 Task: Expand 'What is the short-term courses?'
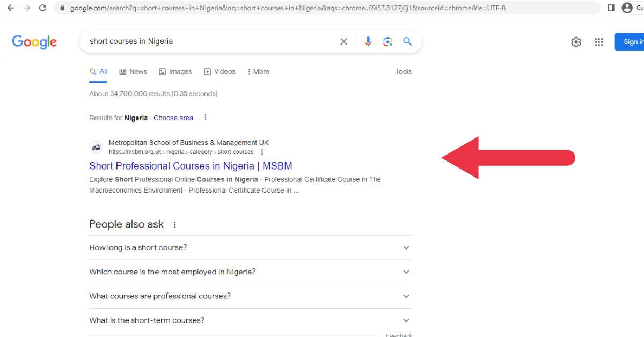pyautogui.click(x=251, y=320)
